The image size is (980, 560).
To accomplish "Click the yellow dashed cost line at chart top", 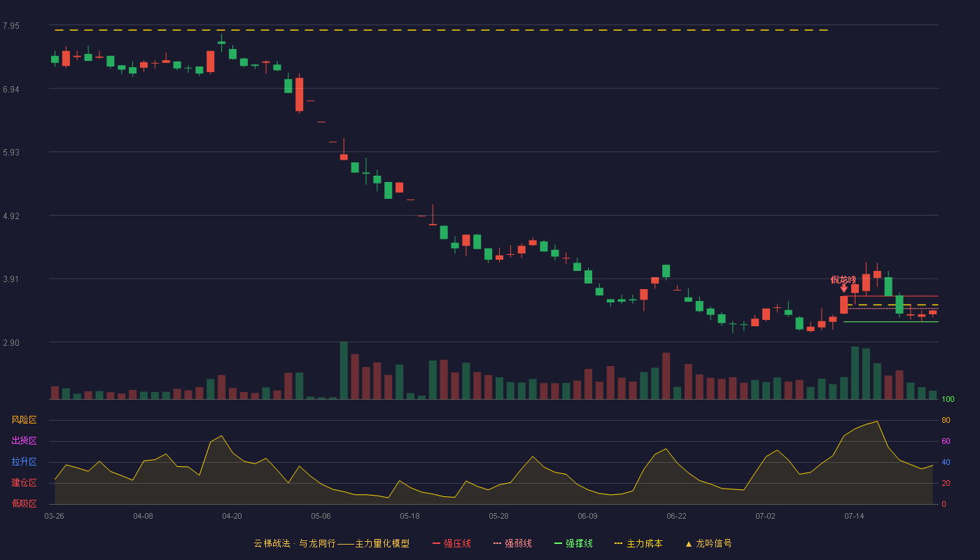I will tap(441, 30).
